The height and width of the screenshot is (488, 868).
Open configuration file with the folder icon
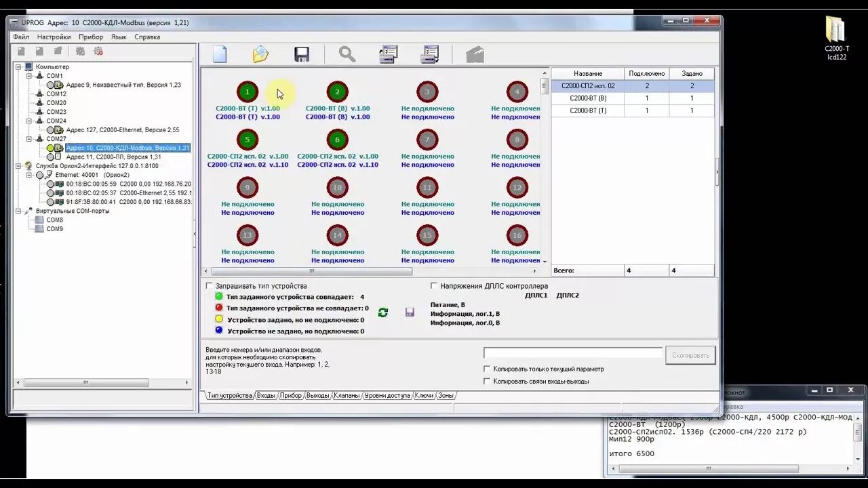[260, 54]
